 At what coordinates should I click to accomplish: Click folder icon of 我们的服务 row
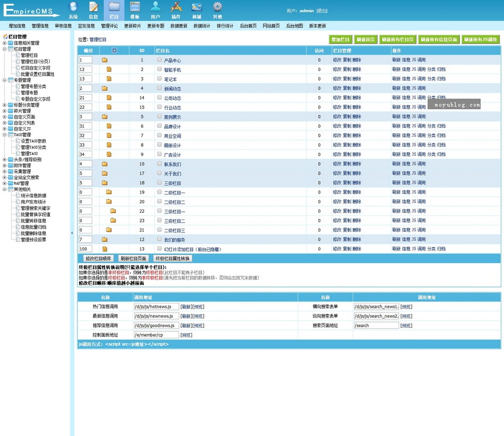point(105,239)
